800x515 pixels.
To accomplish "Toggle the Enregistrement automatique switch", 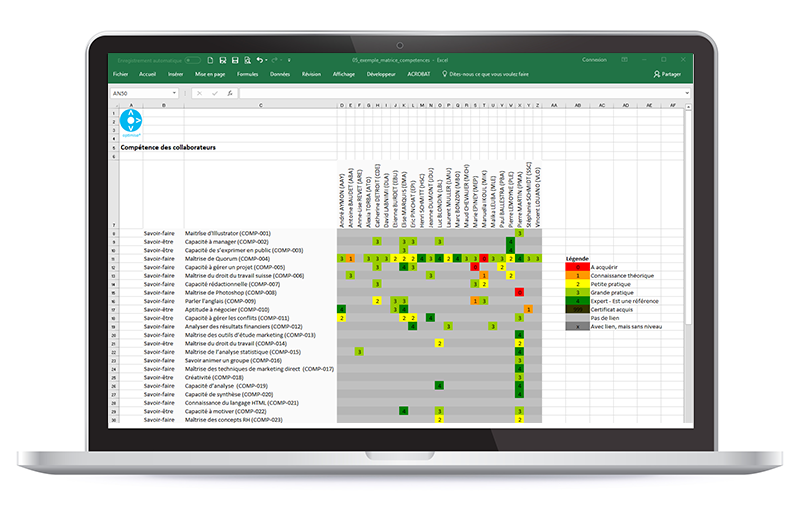I will [x=192, y=60].
